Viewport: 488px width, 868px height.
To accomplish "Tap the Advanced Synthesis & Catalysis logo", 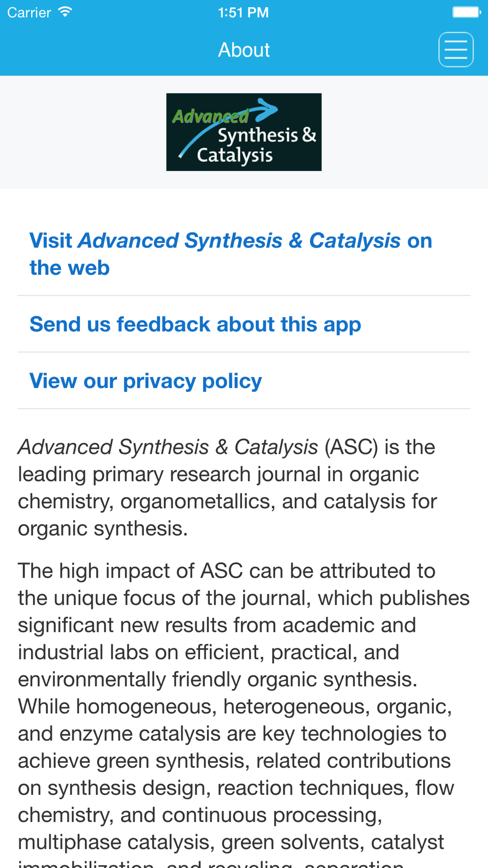I will click(x=244, y=132).
